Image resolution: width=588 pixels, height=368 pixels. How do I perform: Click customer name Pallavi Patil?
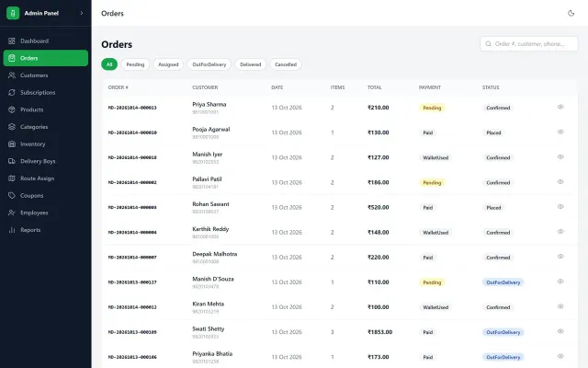[x=207, y=179]
